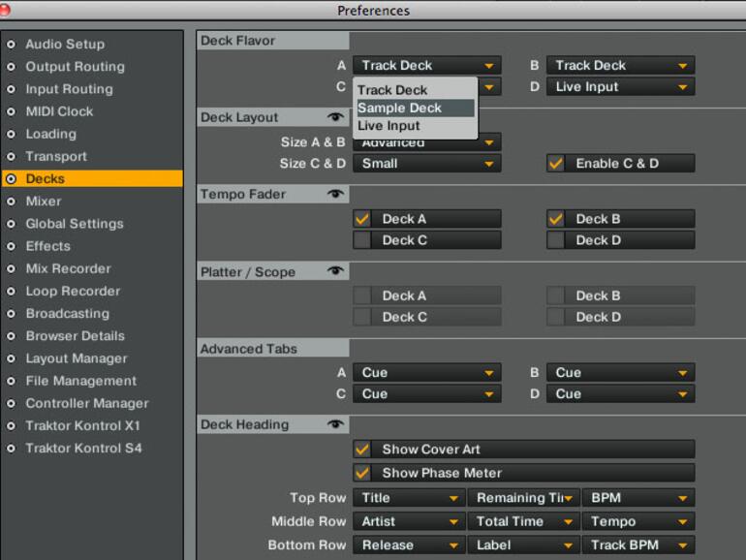Enable Tempo Fader for Deck C

(x=362, y=240)
